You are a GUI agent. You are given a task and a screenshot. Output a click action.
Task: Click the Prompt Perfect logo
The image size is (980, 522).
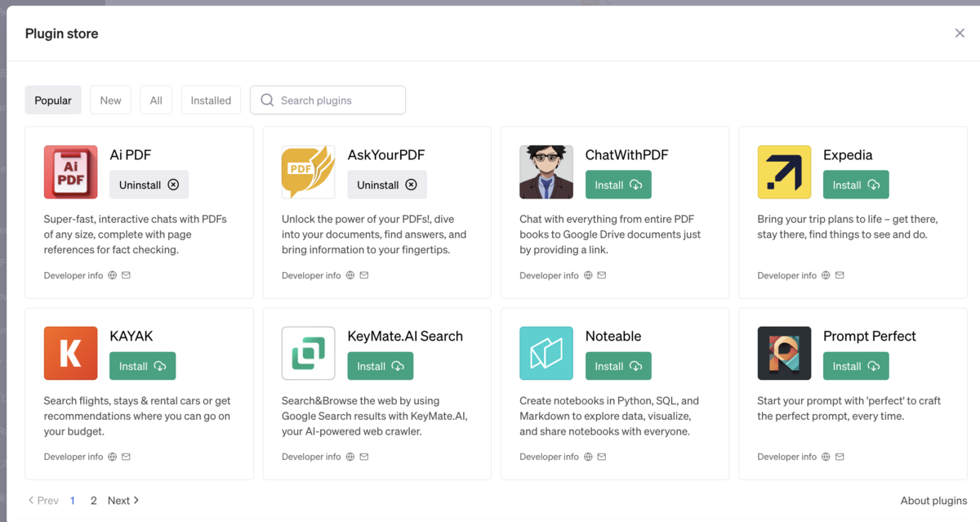[x=784, y=354]
